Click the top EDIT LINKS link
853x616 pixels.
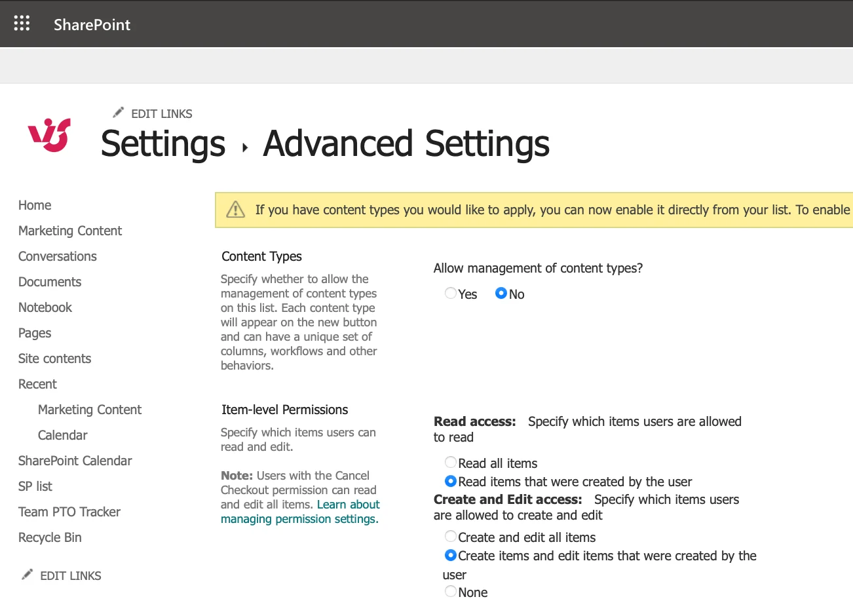162,114
